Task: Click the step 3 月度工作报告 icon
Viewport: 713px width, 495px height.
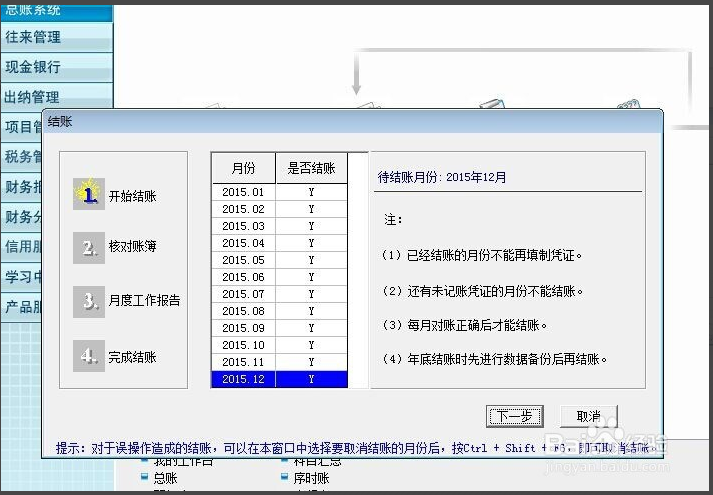Action: (x=89, y=300)
